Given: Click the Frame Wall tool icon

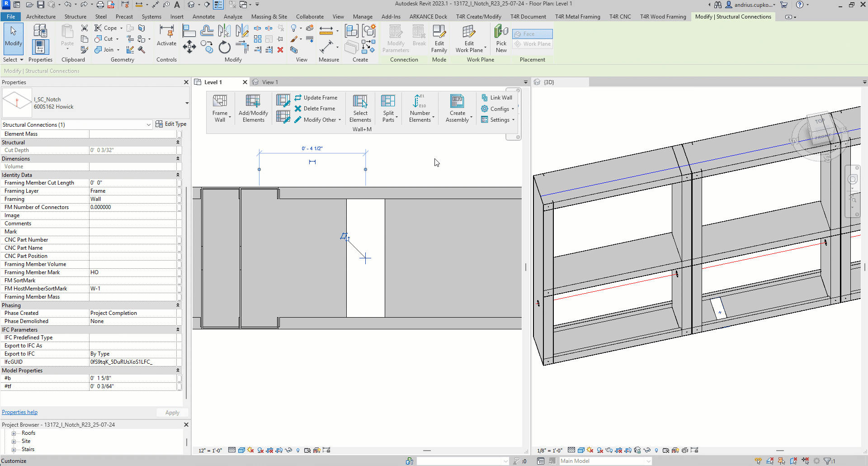Looking at the screenshot, I should click(x=220, y=101).
